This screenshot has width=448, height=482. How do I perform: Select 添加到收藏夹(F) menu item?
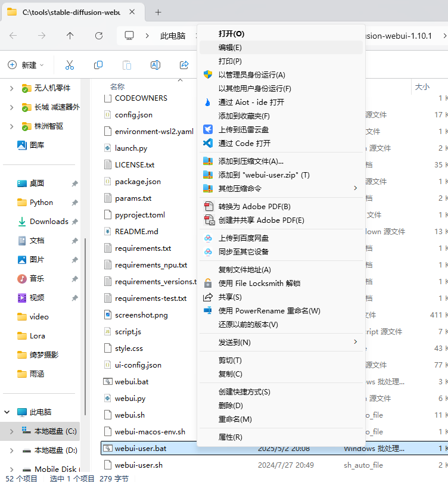(x=281, y=116)
